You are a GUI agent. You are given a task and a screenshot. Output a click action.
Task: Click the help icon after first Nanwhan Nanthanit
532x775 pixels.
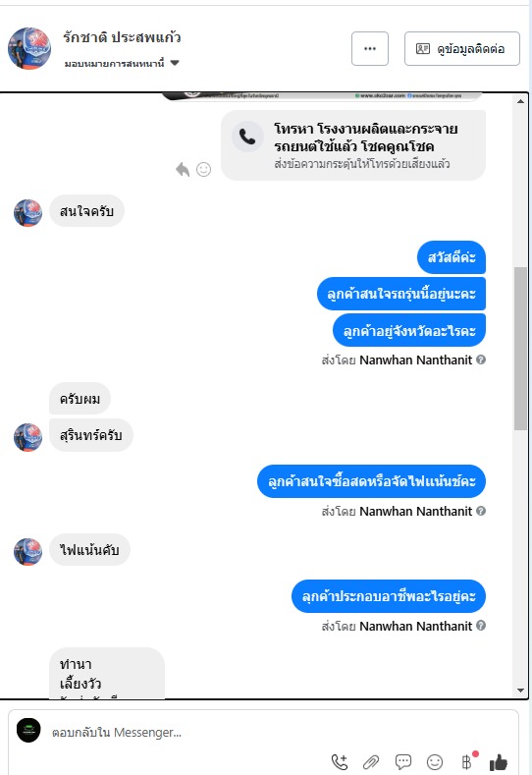click(481, 360)
